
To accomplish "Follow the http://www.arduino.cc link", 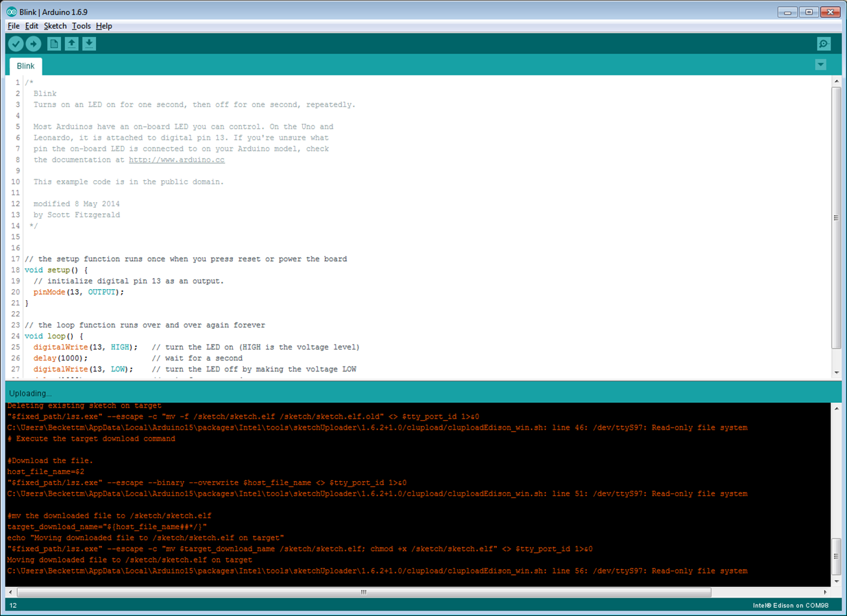I will point(177,160).
